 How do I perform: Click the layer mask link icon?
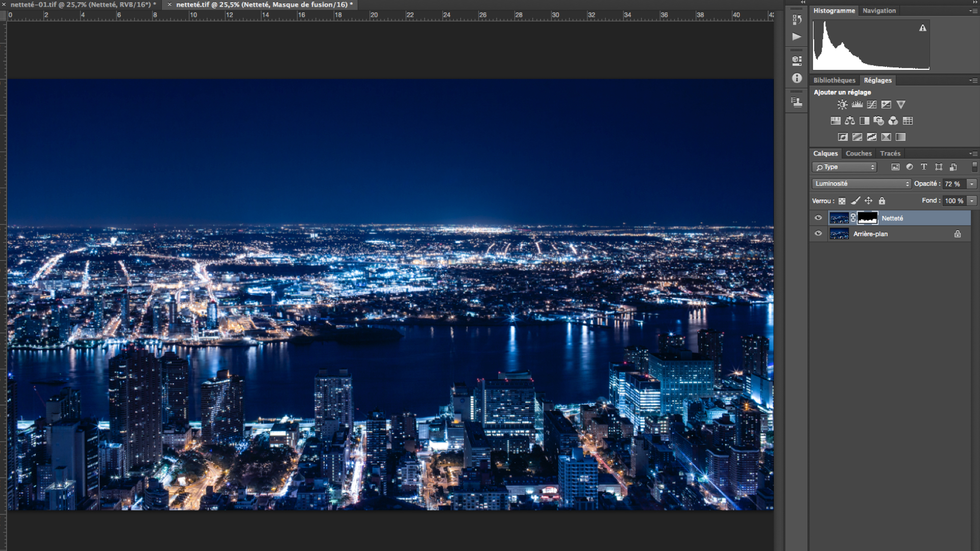click(853, 218)
